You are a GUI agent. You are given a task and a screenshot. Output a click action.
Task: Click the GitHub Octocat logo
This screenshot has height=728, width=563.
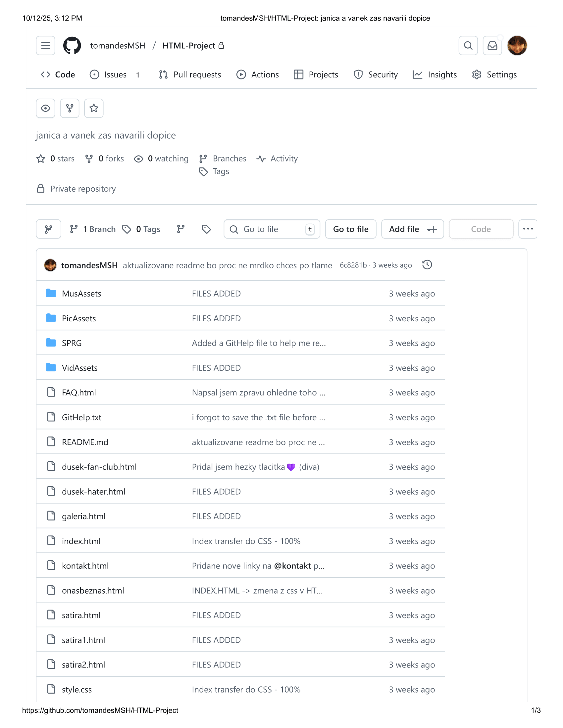tap(72, 45)
